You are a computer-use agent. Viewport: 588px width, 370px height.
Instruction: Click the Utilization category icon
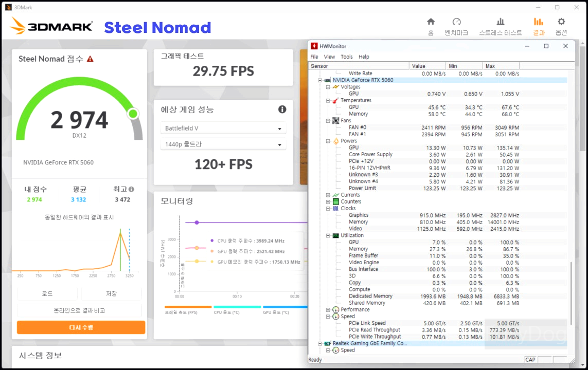point(335,235)
